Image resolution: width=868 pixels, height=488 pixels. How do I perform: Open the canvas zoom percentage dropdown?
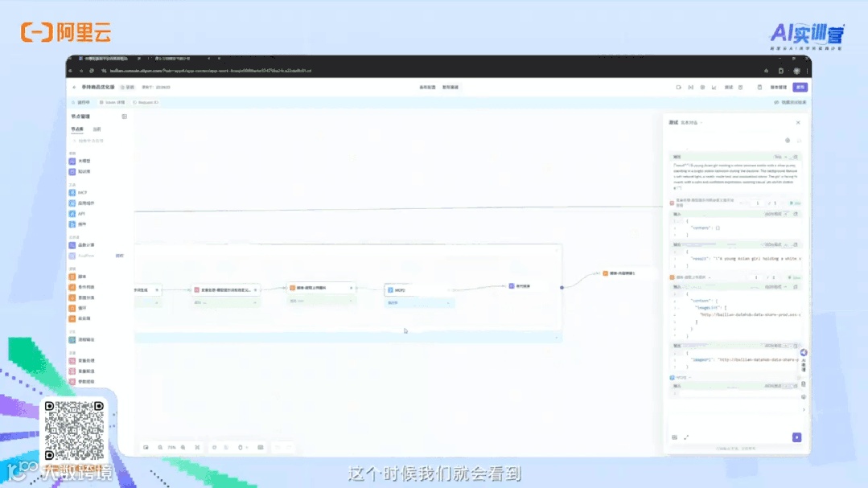coord(171,448)
